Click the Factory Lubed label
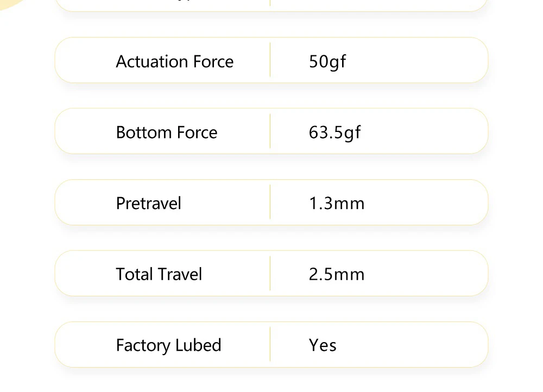This screenshot has width=543, height=392. pyautogui.click(x=168, y=345)
